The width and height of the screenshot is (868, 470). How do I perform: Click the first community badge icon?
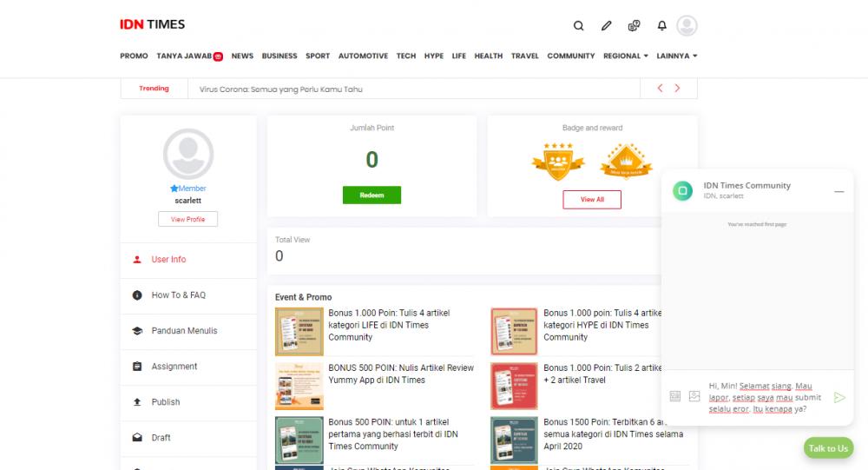click(x=558, y=162)
